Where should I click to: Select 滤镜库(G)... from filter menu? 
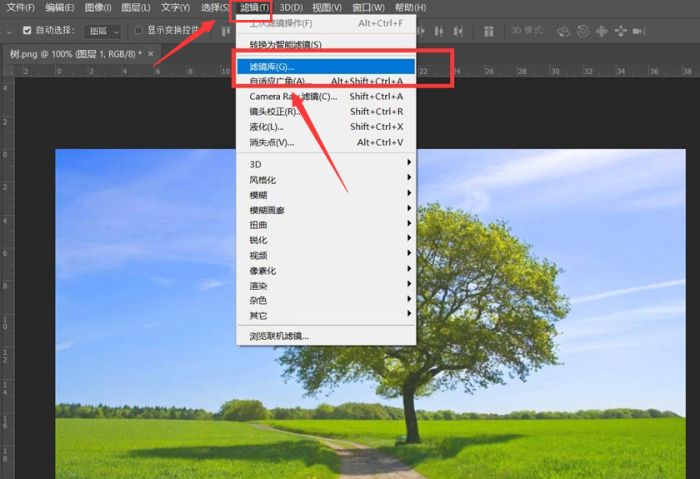326,67
